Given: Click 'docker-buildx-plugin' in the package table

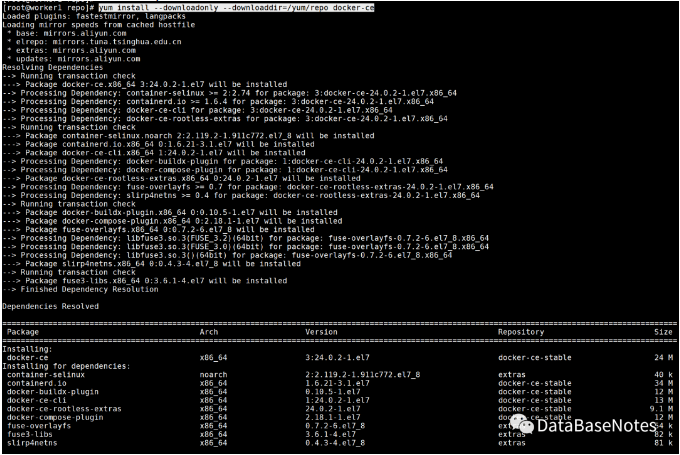Looking at the screenshot, I should point(53,392).
